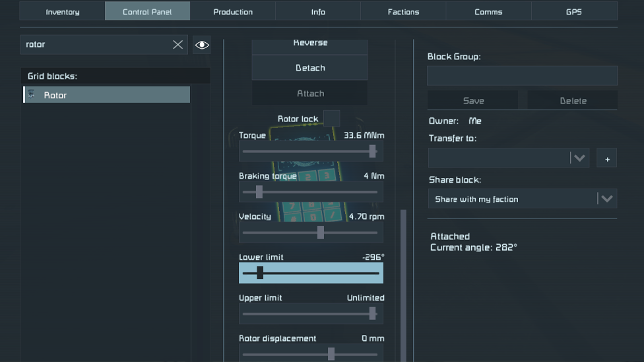The width and height of the screenshot is (644, 362).
Task: Click the Reverse button
Action: (309, 46)
